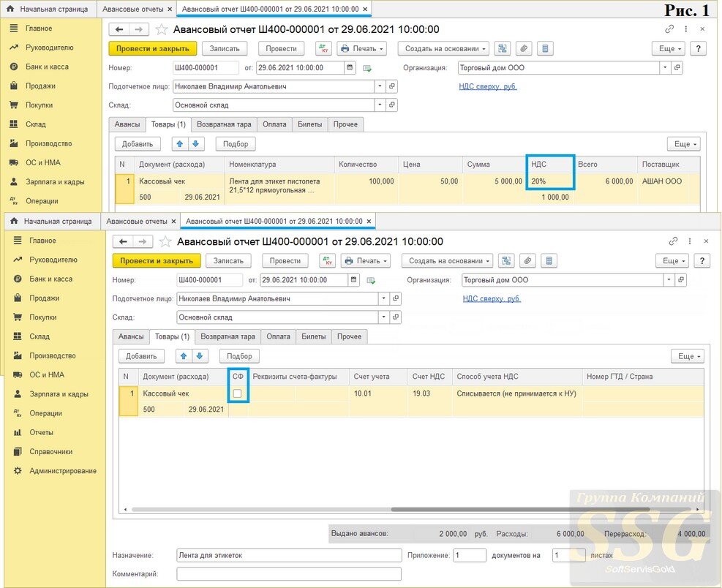Image resolution: width=722 pixels, height=588 pixels.
Task: Open the Еще menu above the lower goods table
Action: click(x=688, y=356)
